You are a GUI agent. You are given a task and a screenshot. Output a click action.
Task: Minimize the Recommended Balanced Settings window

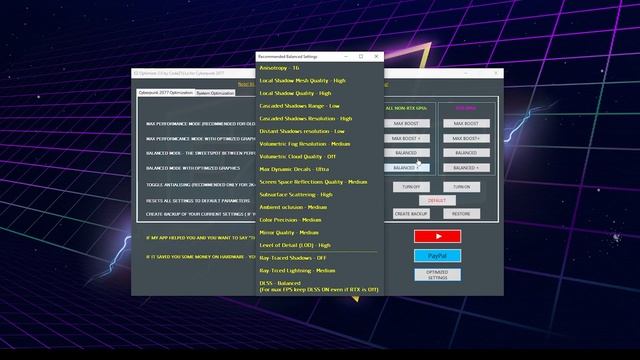(346, 56)
